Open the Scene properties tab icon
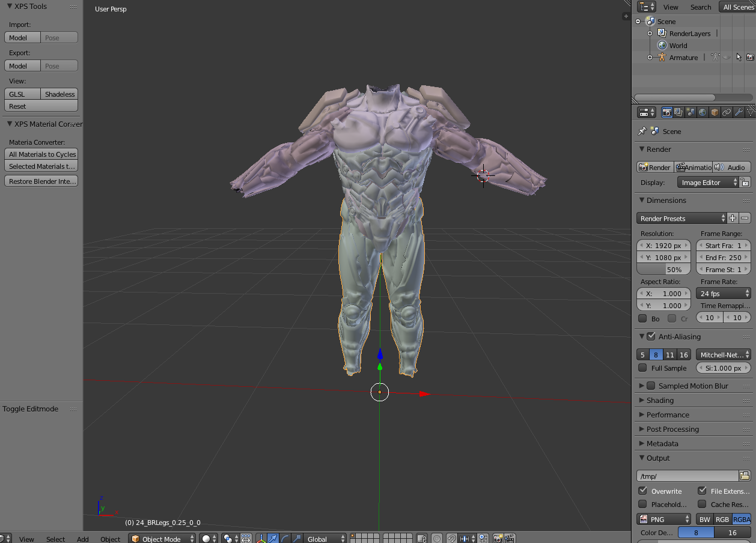The image size is (756, 543). [690, 112]
